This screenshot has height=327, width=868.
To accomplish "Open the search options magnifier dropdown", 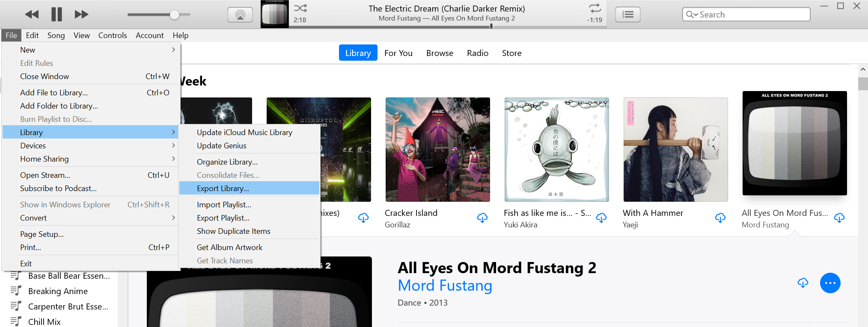I will click(692, 15).
